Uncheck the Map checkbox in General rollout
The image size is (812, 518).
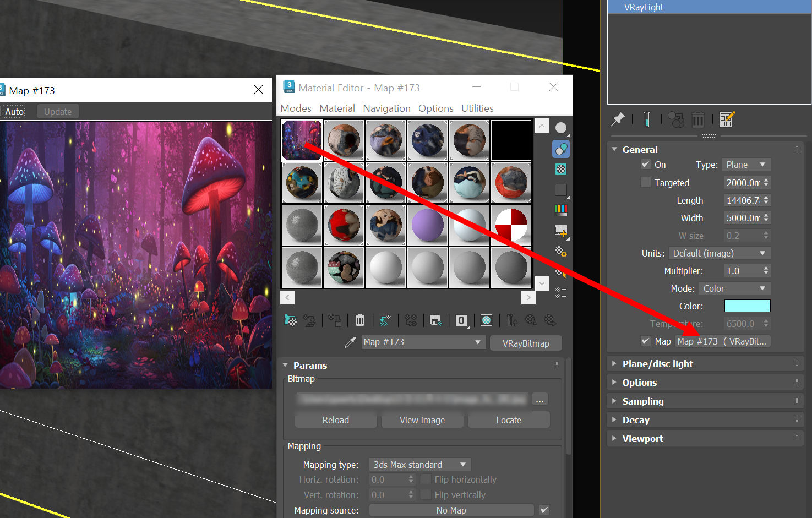click(x=646, y=341)
